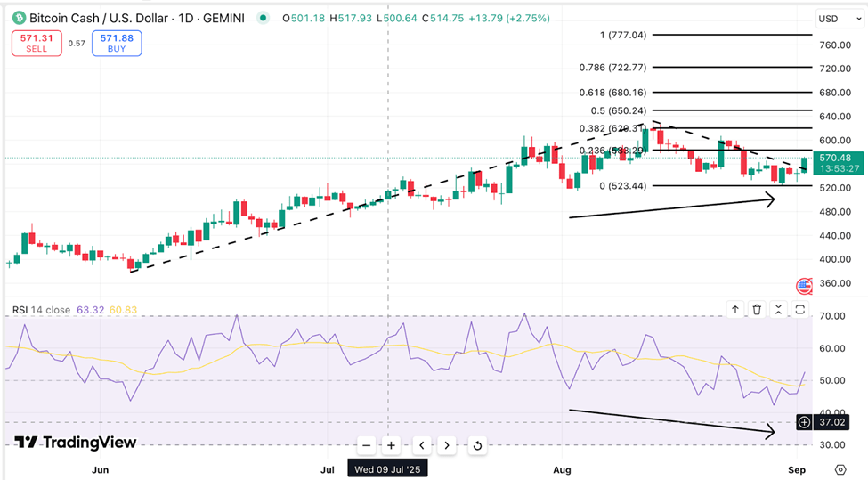Click the zoom in plus button

coord(391,445)
